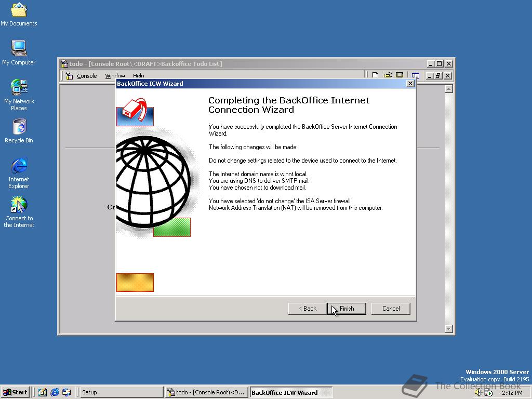532x399 pixels.
Task: Click 'You have chosen not to download mail'
Action: pos(257,188)
